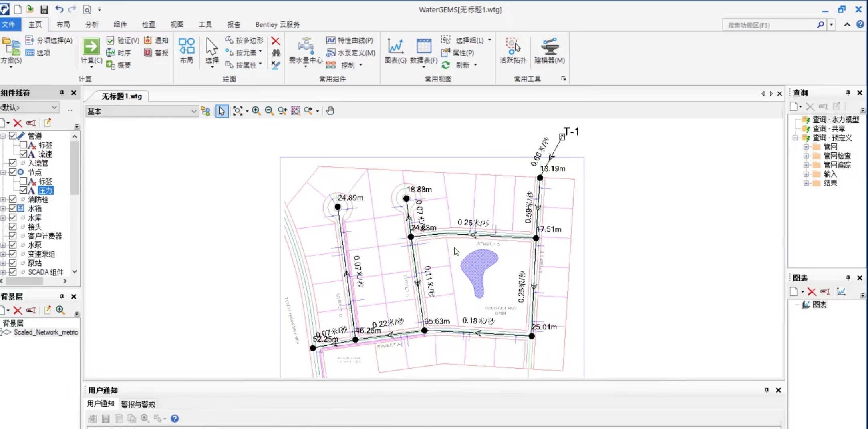This screenshot has width=868, height=429.
Task: Toggle the 节点 checkbox
Action: pos(13,172)
